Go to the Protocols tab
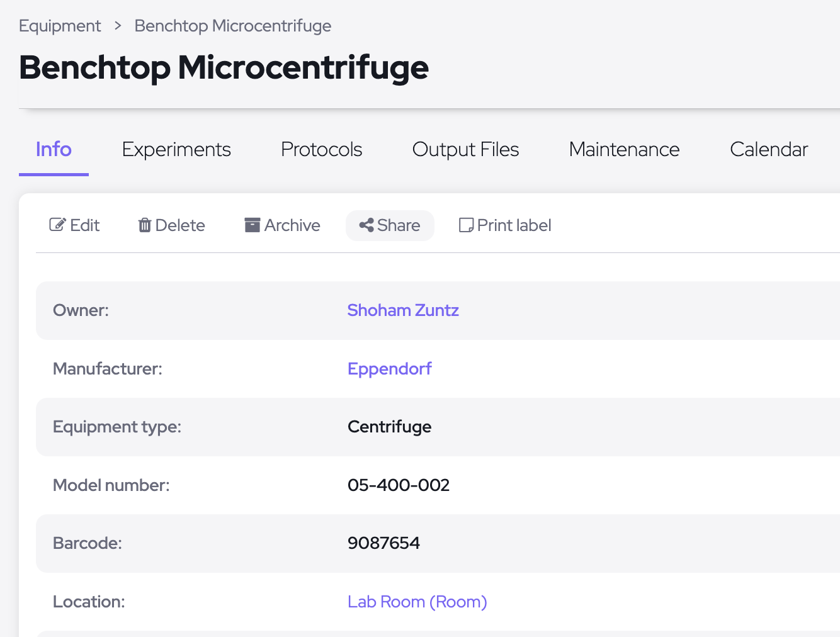 pos(321,149)
